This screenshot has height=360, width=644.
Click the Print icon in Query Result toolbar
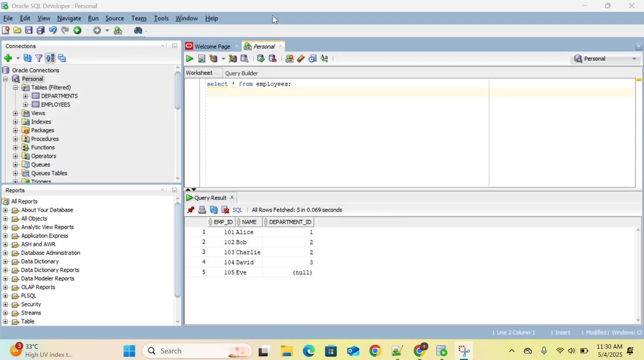click(x=202, y=210)
